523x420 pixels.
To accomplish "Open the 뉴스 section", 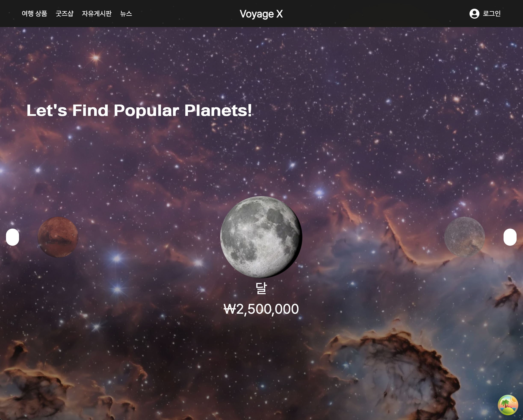I will pos(126,14).
